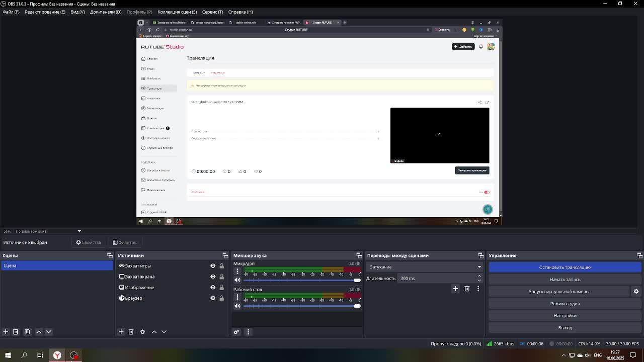Start the virtual camera
Viewport: 644px width, 362px height.
pyautogui.click(x=559, y=292)
